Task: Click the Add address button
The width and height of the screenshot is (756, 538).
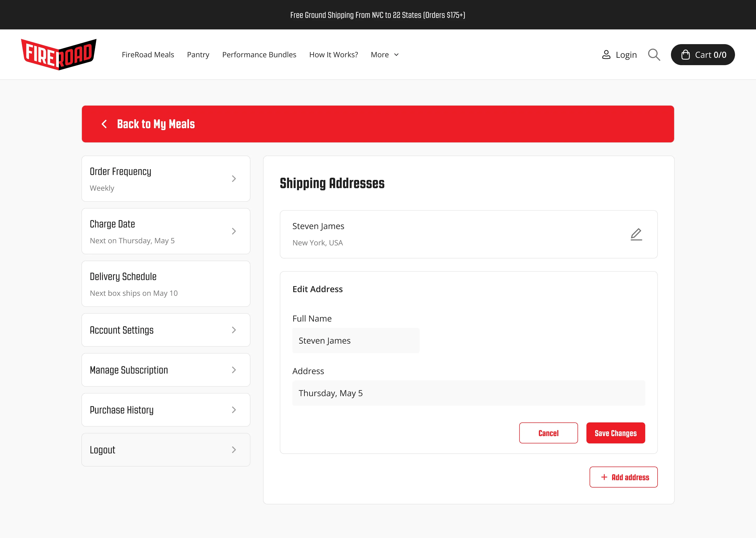Action: tap(624, 477)
